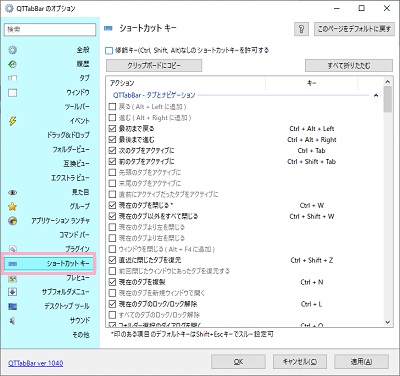Click クリップボードにコピー button
Screen dimensions: 400x376
154,66
